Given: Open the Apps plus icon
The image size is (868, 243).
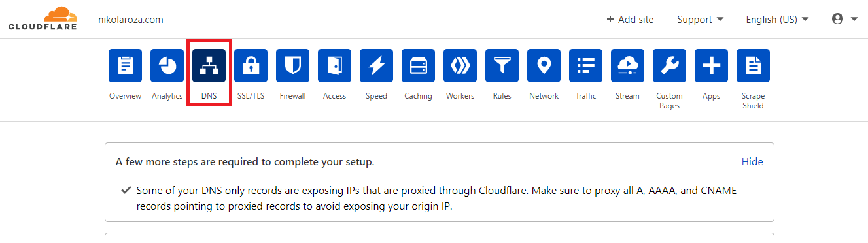Looking at the screenshot, I should pyautogui.click(x=711, y=65).
